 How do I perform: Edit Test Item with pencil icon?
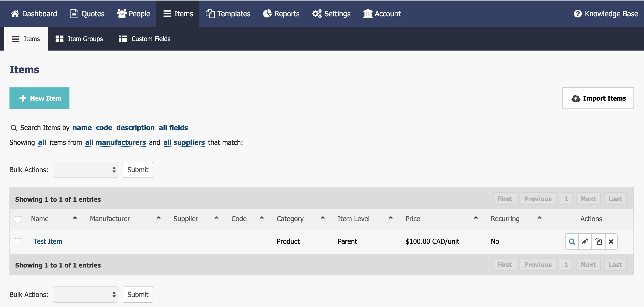[x=585, y=241]
